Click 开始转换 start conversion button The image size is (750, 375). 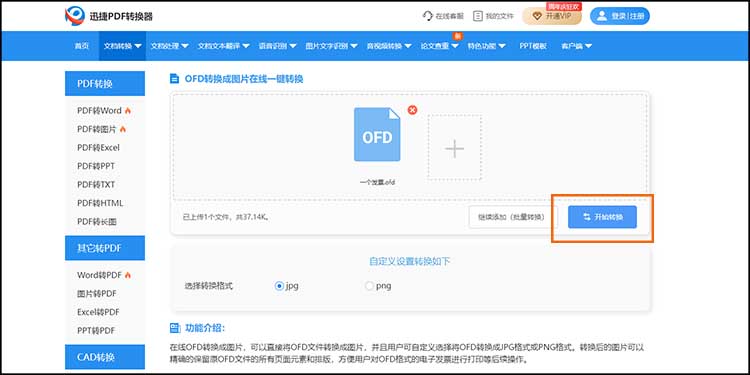click(x=602, y=217)
